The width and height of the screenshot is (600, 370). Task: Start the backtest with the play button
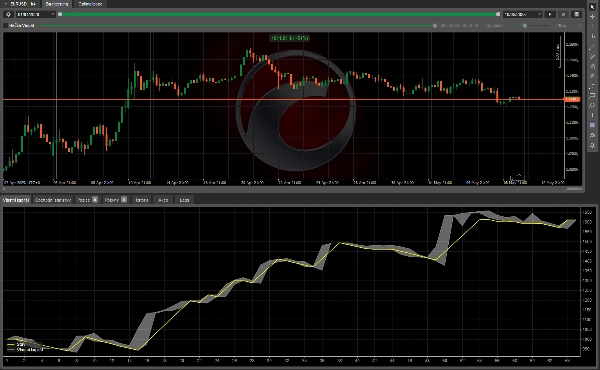pos(550,14)
